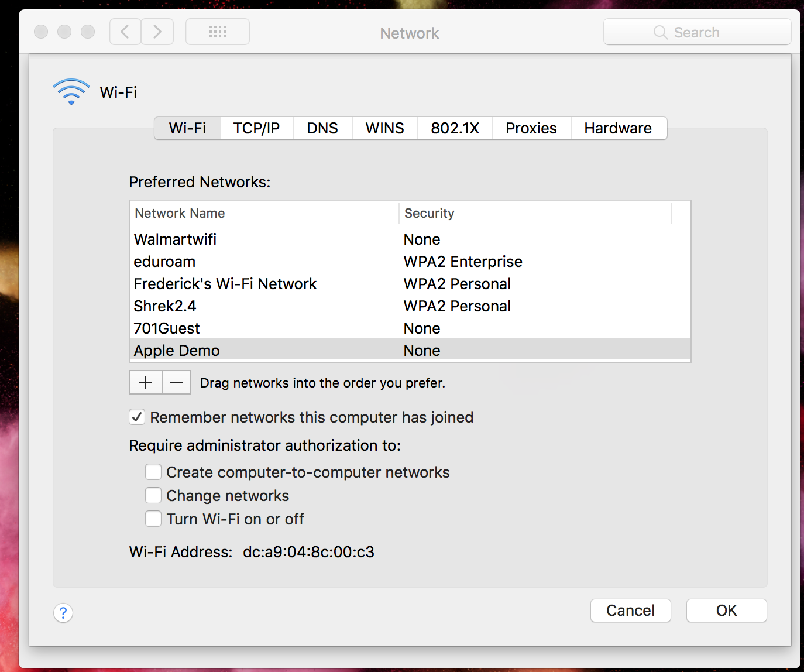This screenshot has height=672, width=804.
Task: Check the Change networks checkbox
Action: click(153, 496)
